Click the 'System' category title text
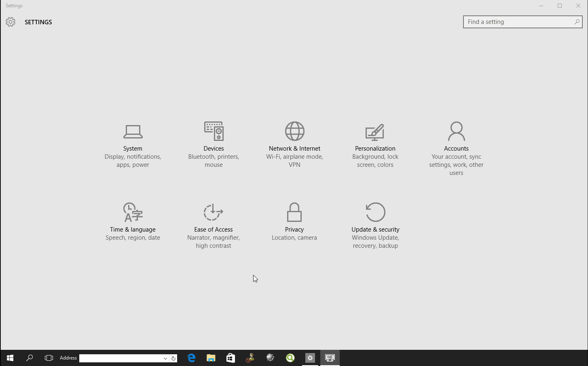This screenshot has width=588, height=366. (133, 149)
